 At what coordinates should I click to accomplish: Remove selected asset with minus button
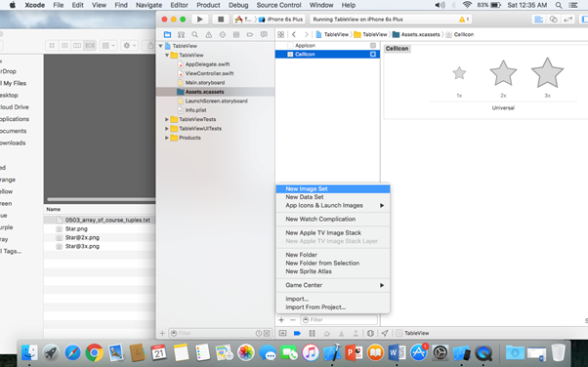[x=293, y=320]
